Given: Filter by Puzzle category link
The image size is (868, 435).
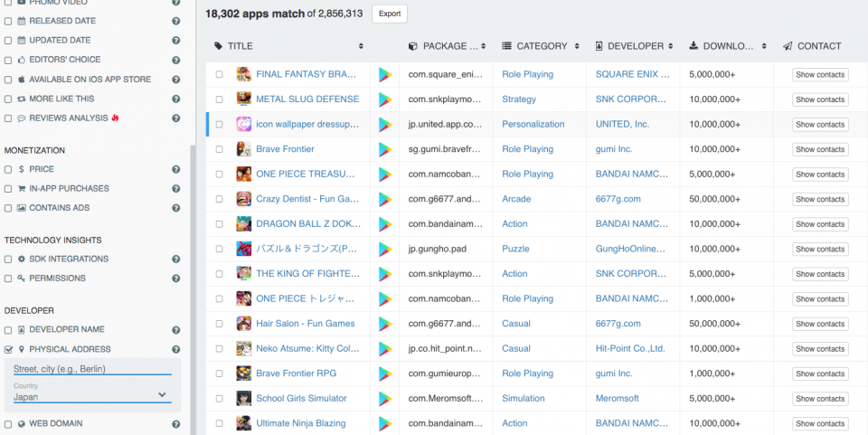Looking at the screenshot, I should pos(515,249).
